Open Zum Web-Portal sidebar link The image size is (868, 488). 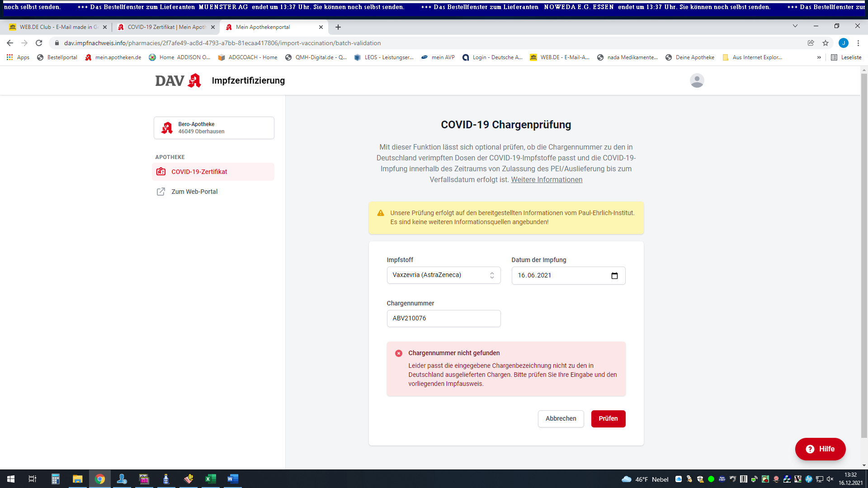(x=194, y=192)
